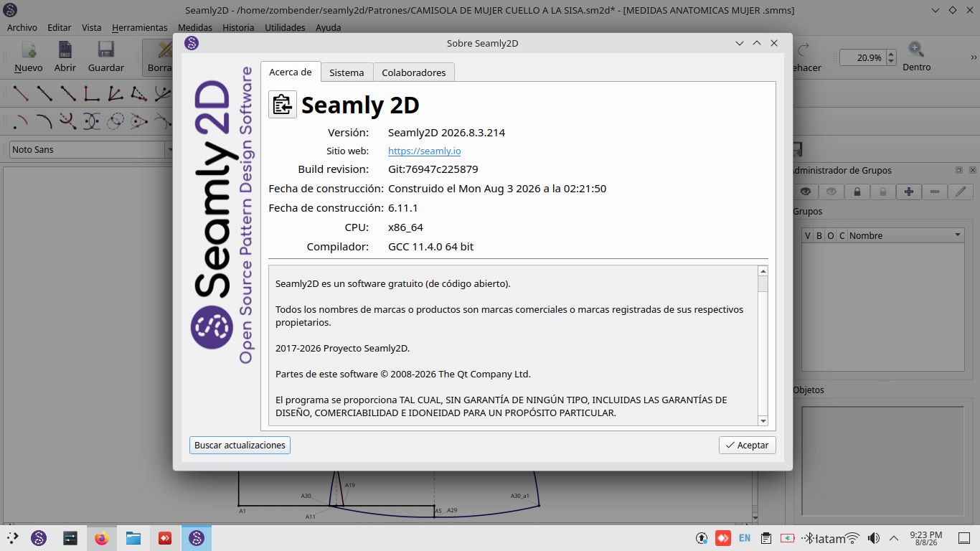Open the Medidas menu
980x551 pixels.
[x=195, y=27]
